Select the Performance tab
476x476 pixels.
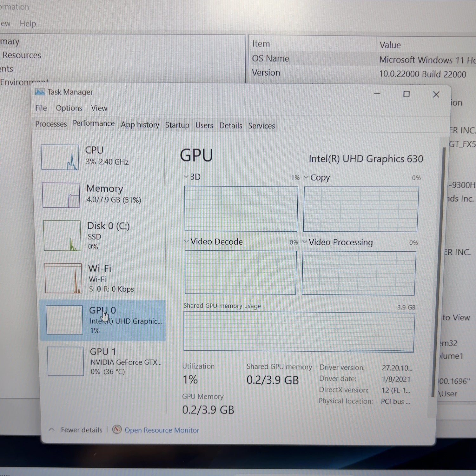coord(94,123)
